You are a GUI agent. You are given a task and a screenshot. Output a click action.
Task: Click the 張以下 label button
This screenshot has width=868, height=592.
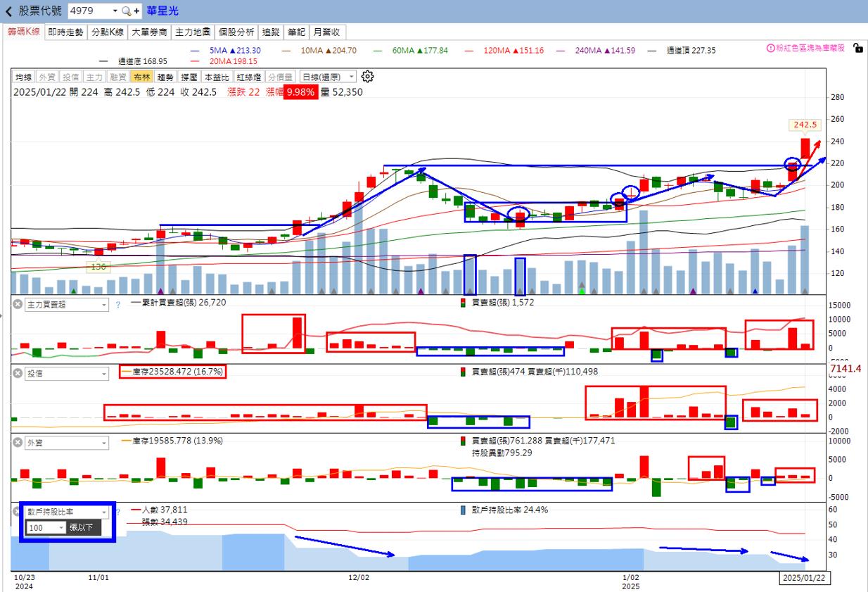pos(84,527)
